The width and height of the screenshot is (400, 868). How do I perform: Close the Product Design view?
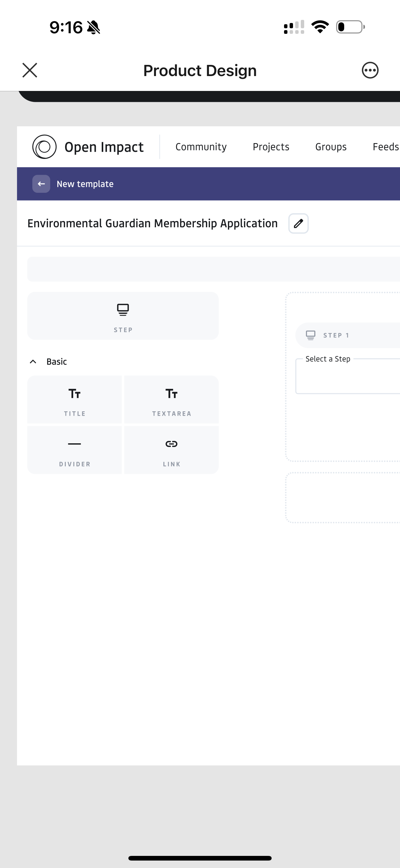[x=30, y=70]
